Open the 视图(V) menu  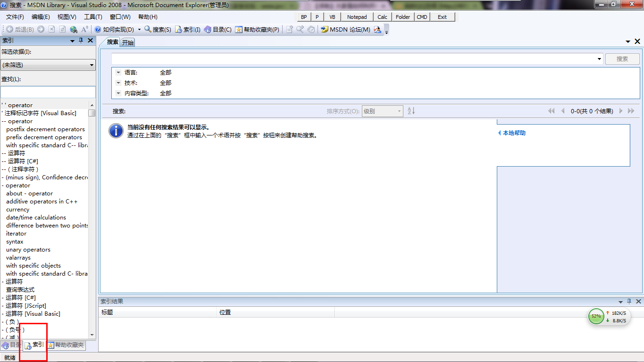67,17
